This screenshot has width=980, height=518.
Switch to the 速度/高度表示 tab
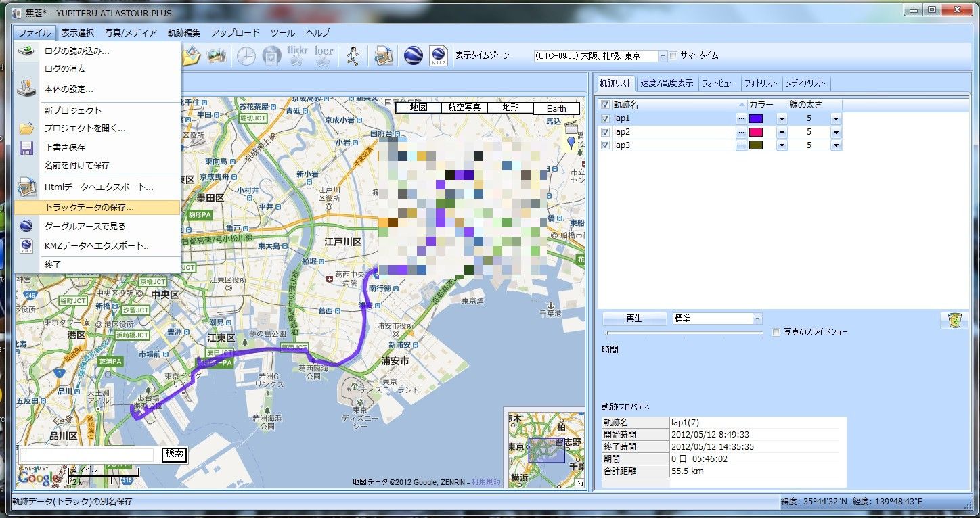[x=667, y=83]
